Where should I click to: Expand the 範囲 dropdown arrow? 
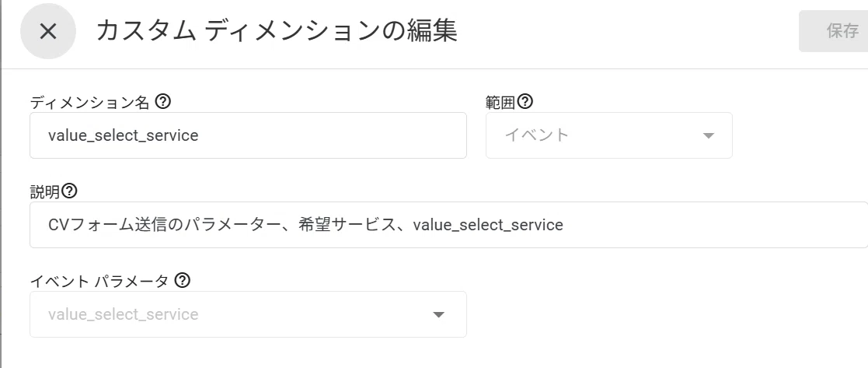708,136
